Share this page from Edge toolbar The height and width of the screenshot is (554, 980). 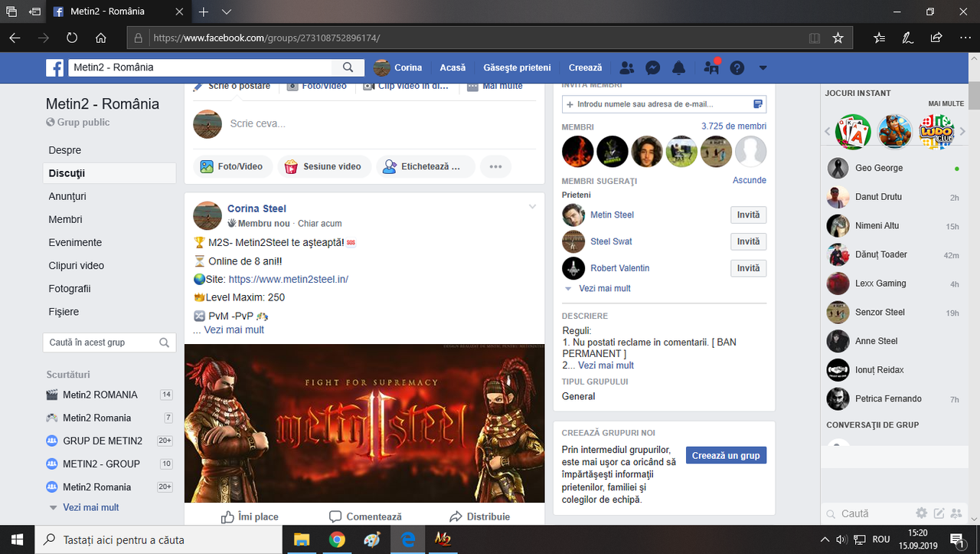936,38
